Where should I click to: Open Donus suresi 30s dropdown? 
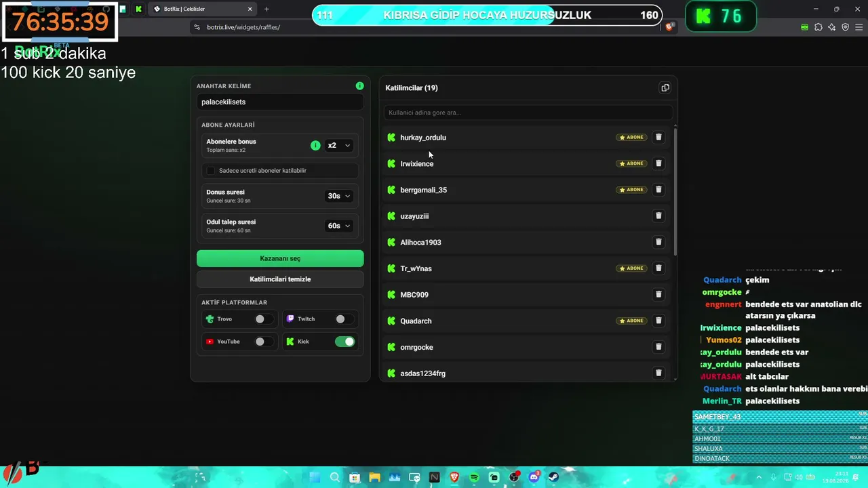pos(338,196)
